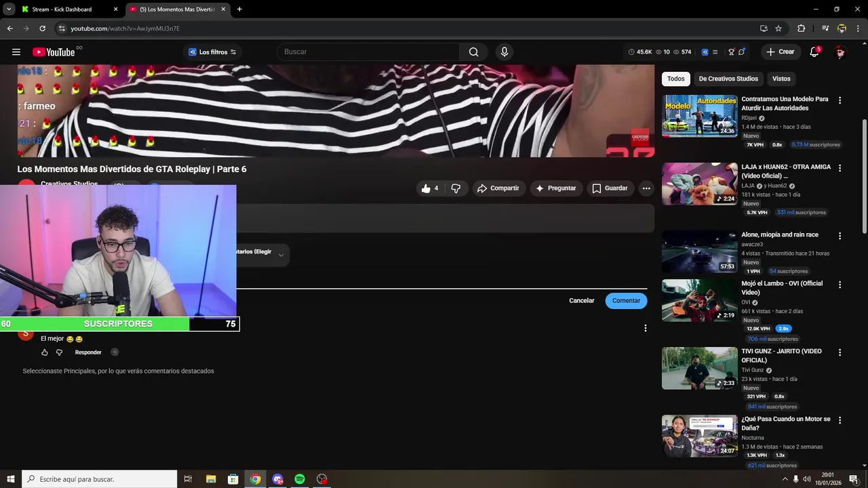
Task: Bookmark this page with star icon
Action: pos(778,28)
